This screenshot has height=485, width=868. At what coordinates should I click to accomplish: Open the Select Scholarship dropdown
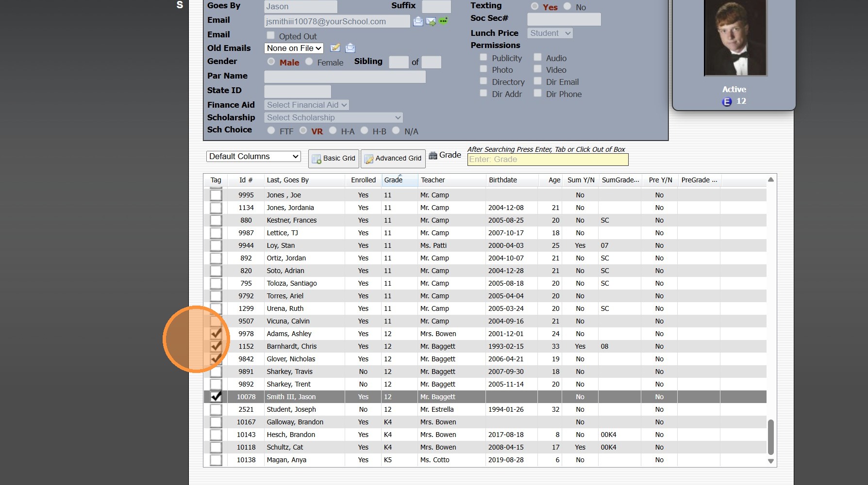click(334, 117)
